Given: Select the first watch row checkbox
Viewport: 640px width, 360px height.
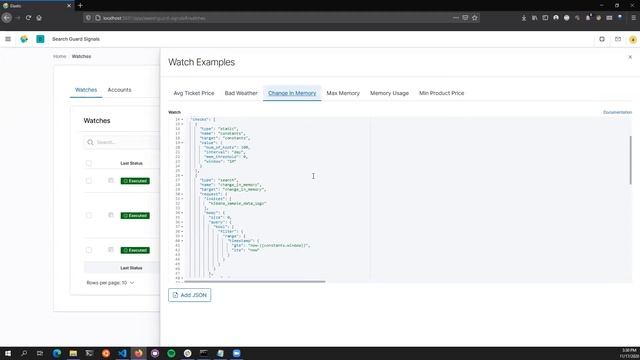Looking at the screenshot, I should 89,181.
